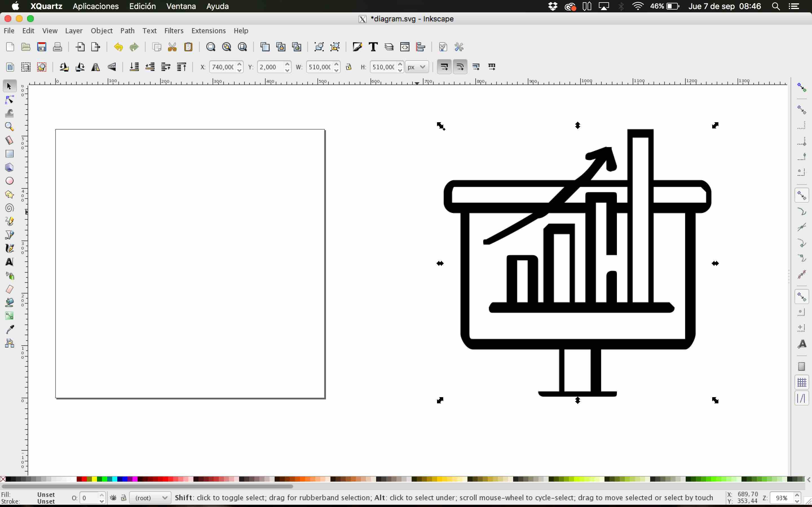The width and height of the screenshot is (812, 507).
Task: Select the Text tool in toolbox
Action: point(9,262)
